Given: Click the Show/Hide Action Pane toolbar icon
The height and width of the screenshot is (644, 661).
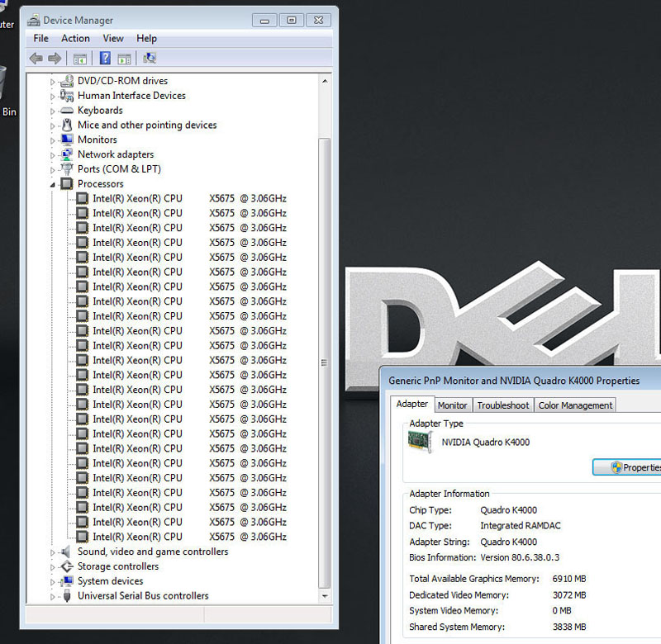Looking at the screenshot, I should 125,59.
